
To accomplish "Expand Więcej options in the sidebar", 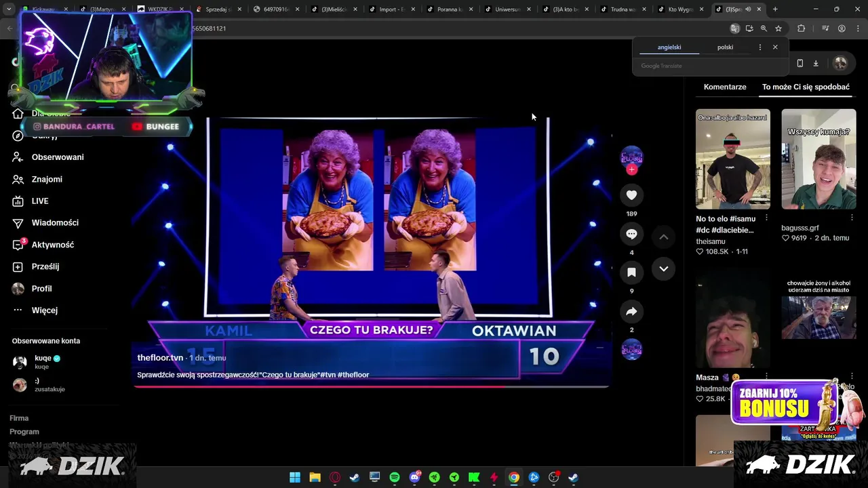I will 45,310.
